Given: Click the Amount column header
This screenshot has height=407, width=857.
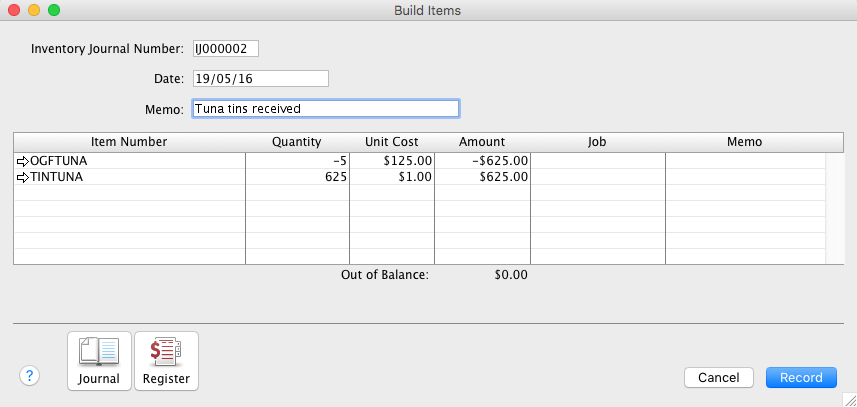Looking at the screenshot, I should coord(482,142).
